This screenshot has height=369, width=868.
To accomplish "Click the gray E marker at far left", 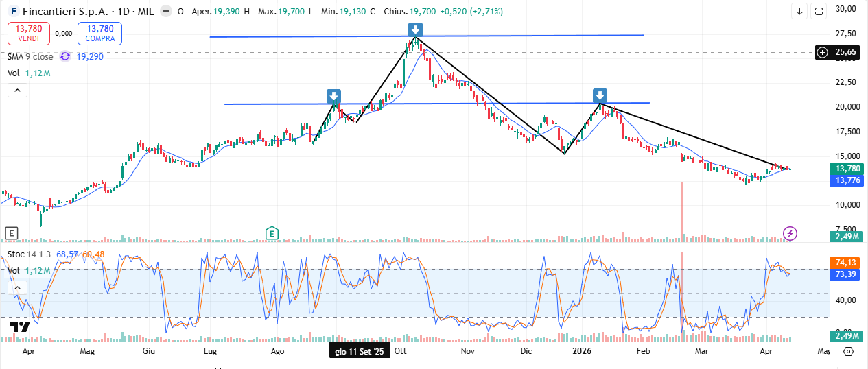I will [11, 233].
